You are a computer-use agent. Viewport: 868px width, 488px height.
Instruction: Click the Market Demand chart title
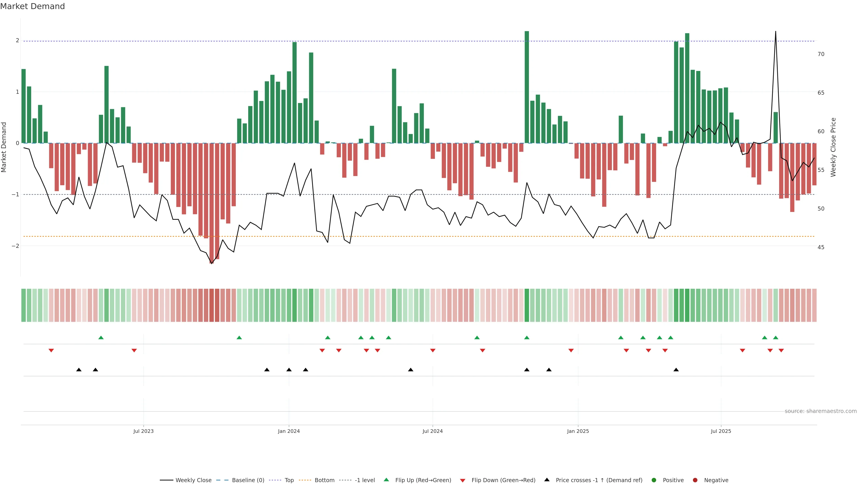point(32,6)
